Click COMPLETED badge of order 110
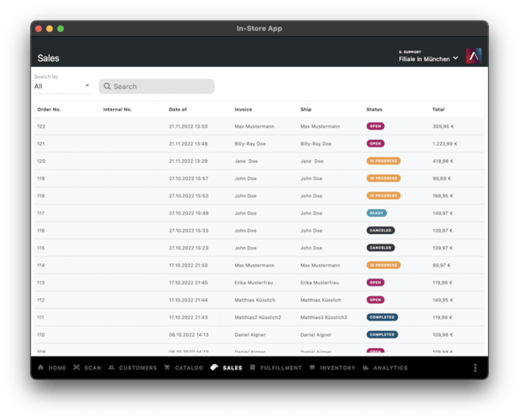Image resolution: width=519 pixels, height=420 pixels. click(x=382, y=334)
